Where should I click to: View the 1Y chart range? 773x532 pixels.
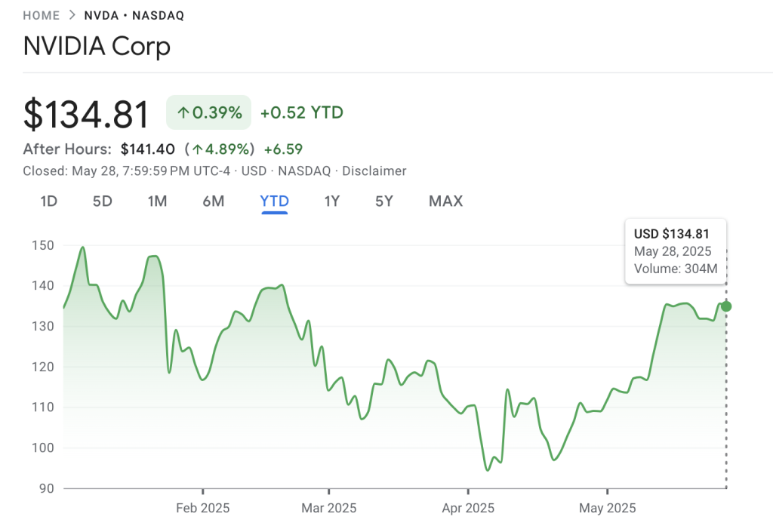point(332,201)
